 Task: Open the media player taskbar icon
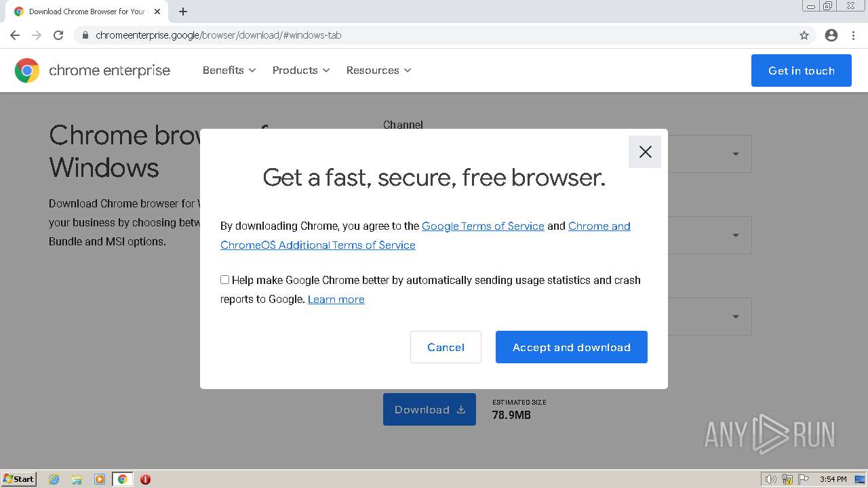(99, 479)
